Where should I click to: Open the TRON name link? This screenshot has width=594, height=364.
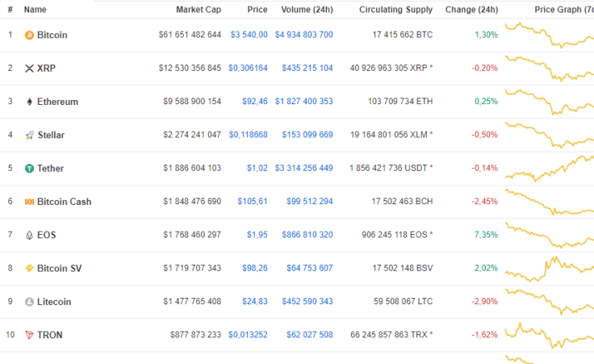pyautogui.click(x=49, y=335)
